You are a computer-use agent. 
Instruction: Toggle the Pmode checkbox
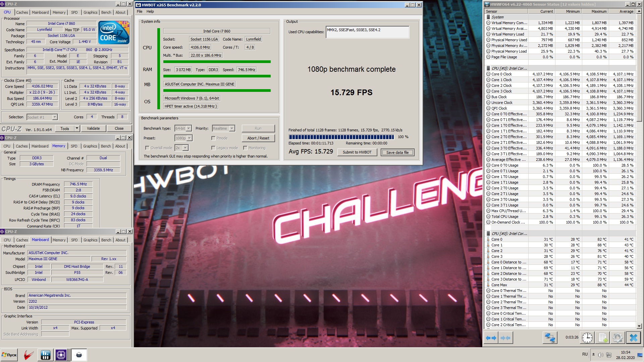pyautogui.click(x=213, y=138)
